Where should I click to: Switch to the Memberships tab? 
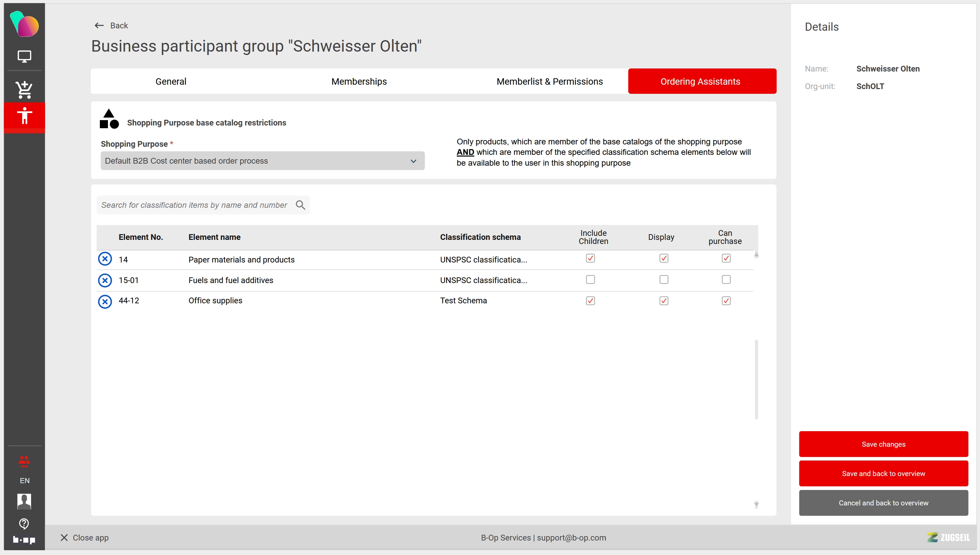(x=359, y=81)
